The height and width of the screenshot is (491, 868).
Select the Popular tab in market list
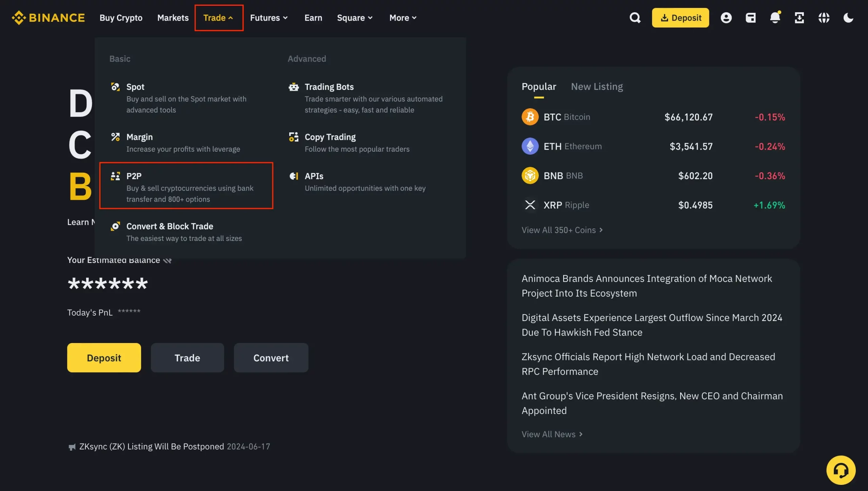coord(538,86)
